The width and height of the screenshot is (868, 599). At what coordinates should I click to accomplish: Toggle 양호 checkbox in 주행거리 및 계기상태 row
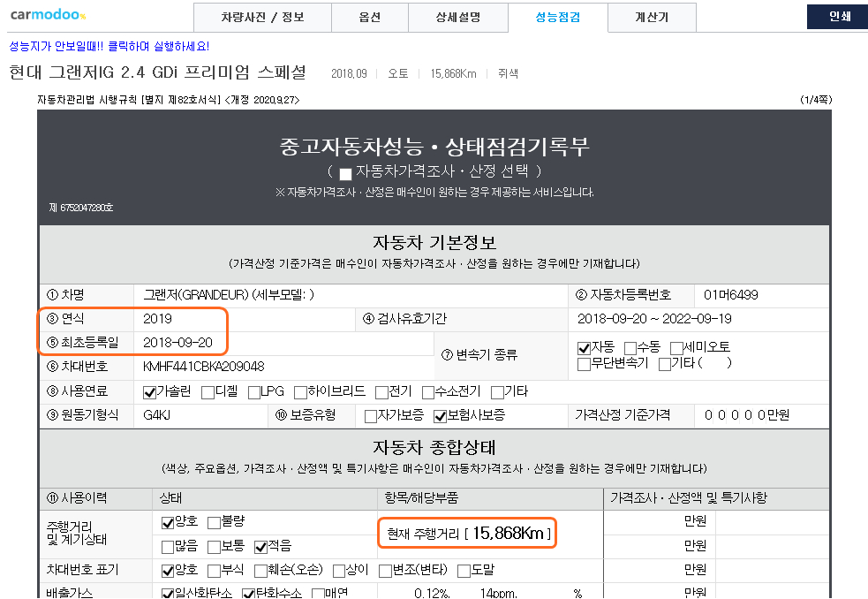pos(168,522)
